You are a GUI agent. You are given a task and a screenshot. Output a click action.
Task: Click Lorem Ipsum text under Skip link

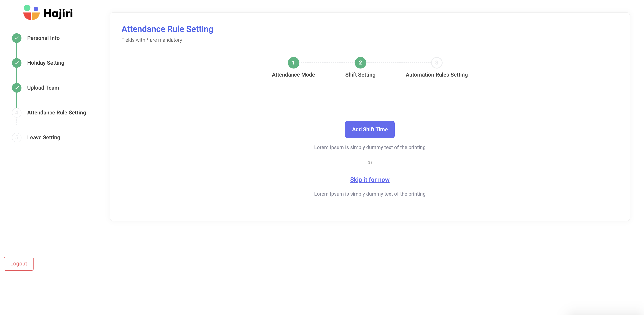click(x=370, y=194)
